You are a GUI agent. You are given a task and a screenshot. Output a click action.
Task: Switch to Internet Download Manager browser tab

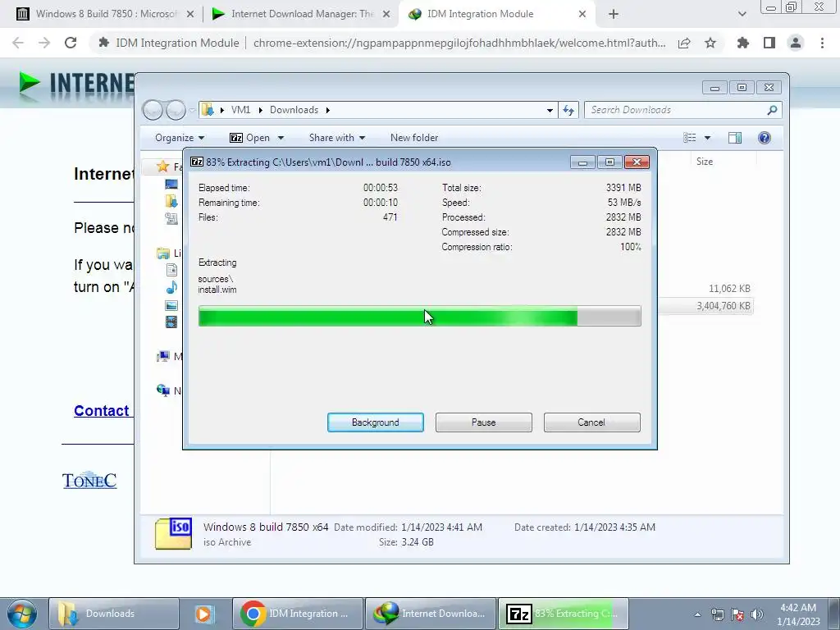pos(302,14)
